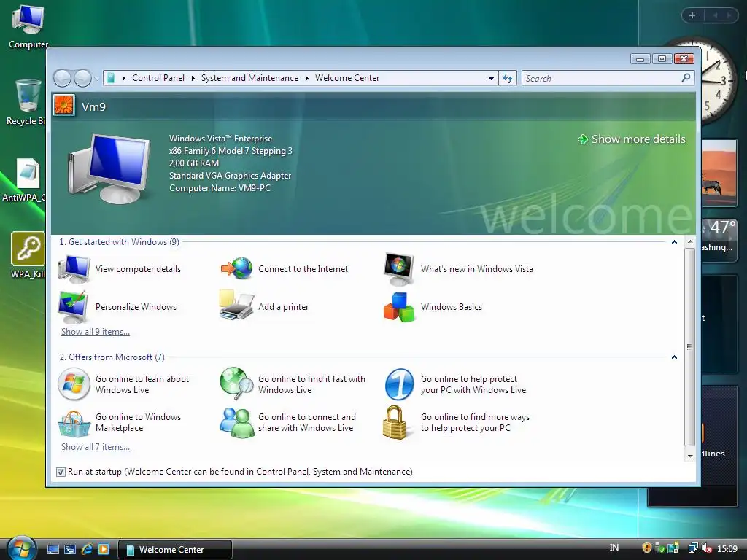Open the View computer details icon

[x=74, y=269]
